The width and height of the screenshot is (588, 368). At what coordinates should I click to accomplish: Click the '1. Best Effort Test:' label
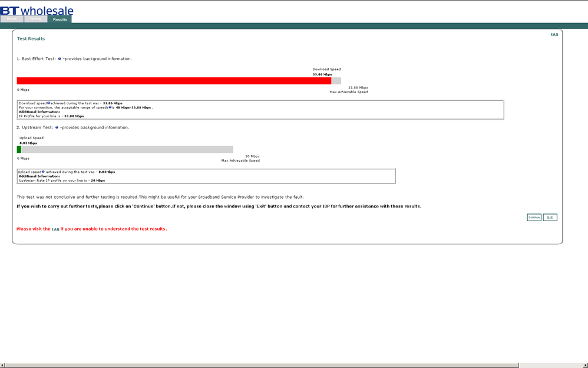[x=37, y=59]
